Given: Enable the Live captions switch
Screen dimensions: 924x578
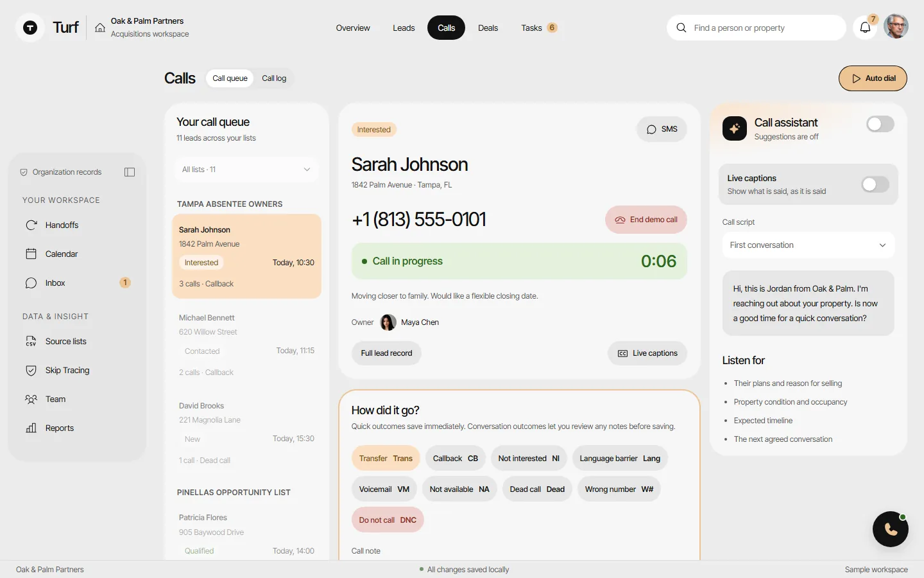Looking at the screenshot, I should click(x=875, y=184).
